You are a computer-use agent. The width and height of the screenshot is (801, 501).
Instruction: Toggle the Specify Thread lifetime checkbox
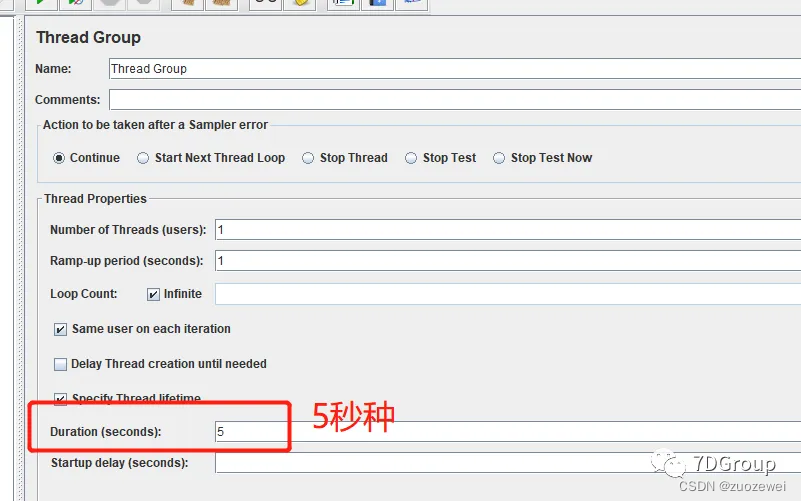tap(60, 398)
